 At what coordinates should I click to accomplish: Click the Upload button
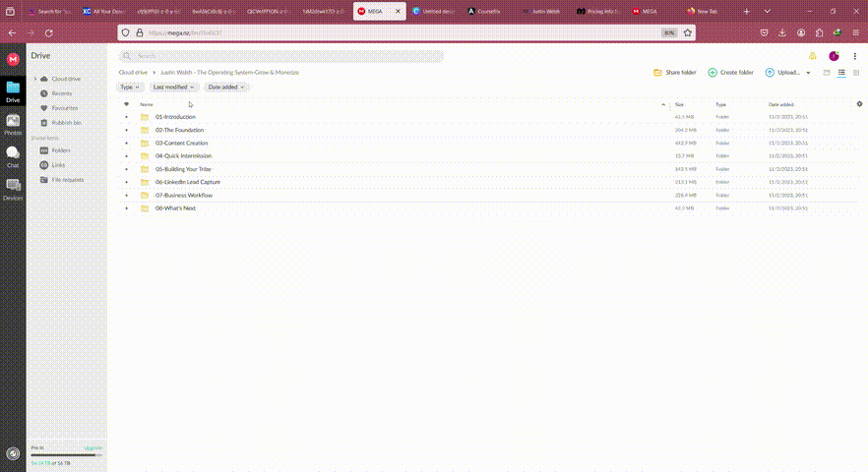point(782,73)
